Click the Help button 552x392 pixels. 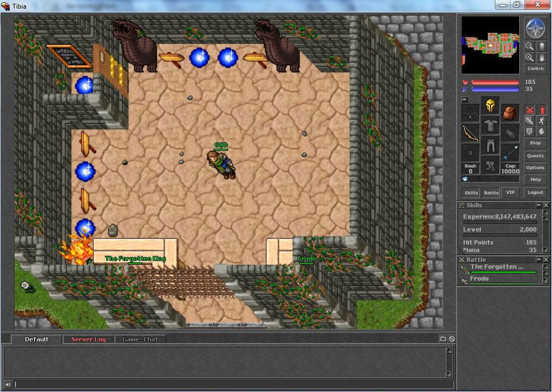click(x=535, y=179)
